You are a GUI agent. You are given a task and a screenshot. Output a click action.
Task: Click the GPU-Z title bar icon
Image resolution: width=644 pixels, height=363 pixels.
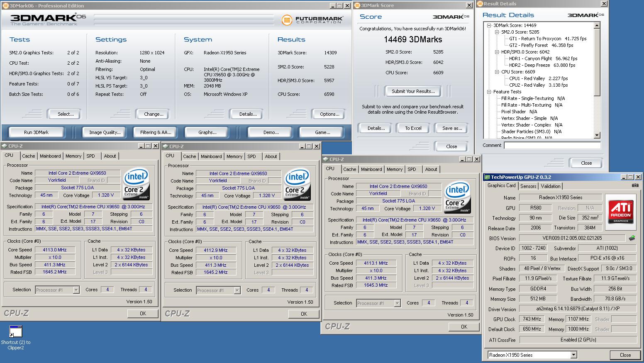(488, 177)
